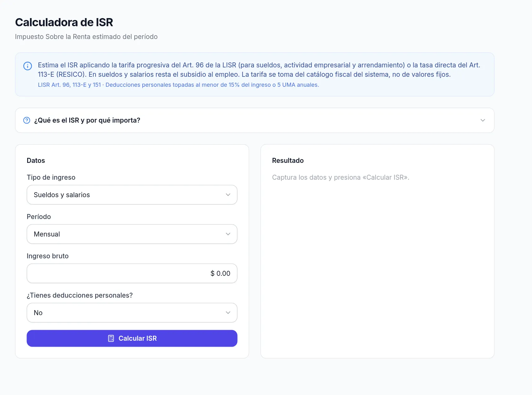Click the "Calculadora de ISR" heading
This screenshot has width=532, height=395.
coord(64,22)
